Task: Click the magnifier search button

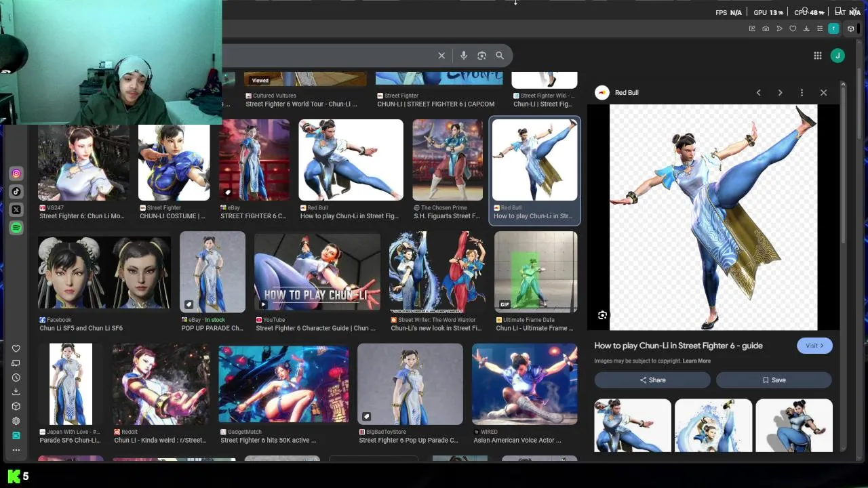Action: pos(500,56)
